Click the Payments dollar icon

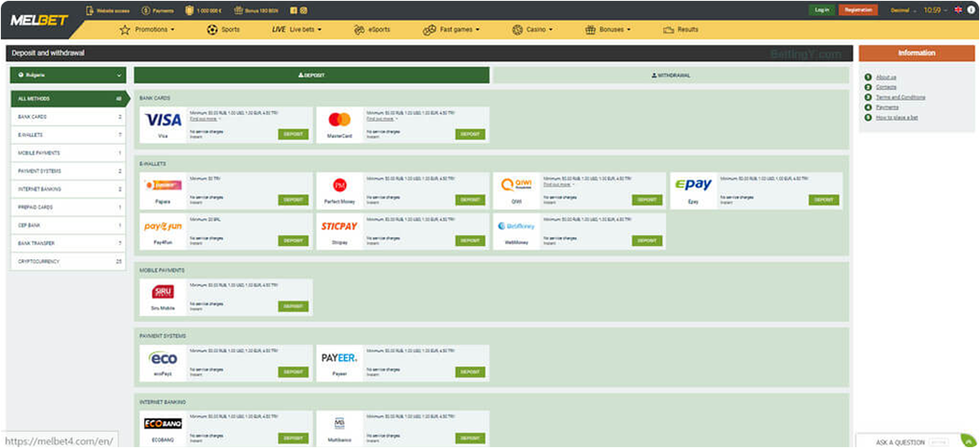[145, 10]
